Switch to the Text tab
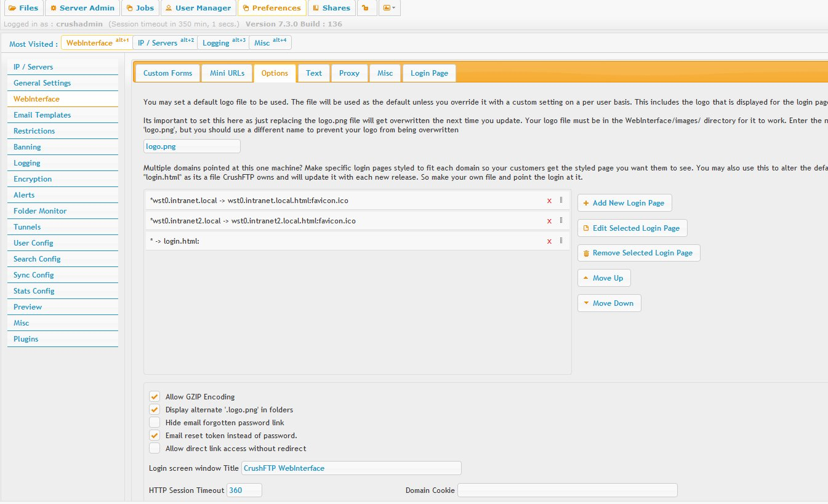The image size is (828, 504). pyautogui.click(x=314, y=73)
